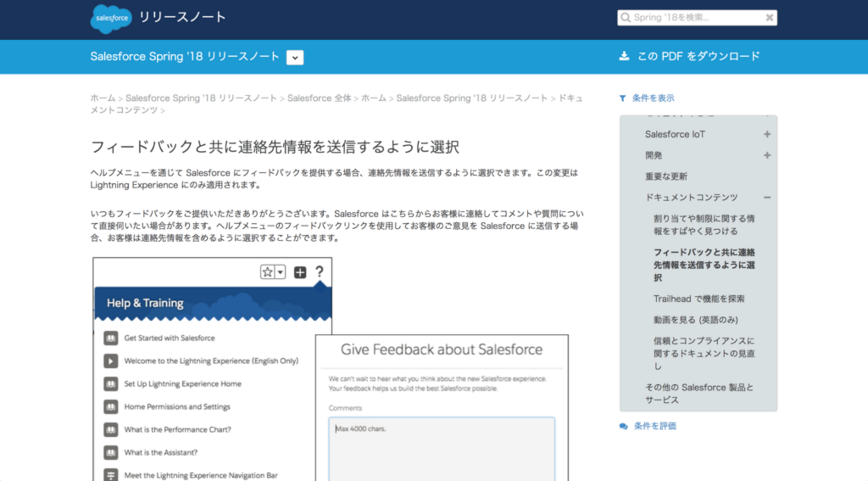
Task: Click Give Feedback about Salesforce heading
Action: coord(441,349)
